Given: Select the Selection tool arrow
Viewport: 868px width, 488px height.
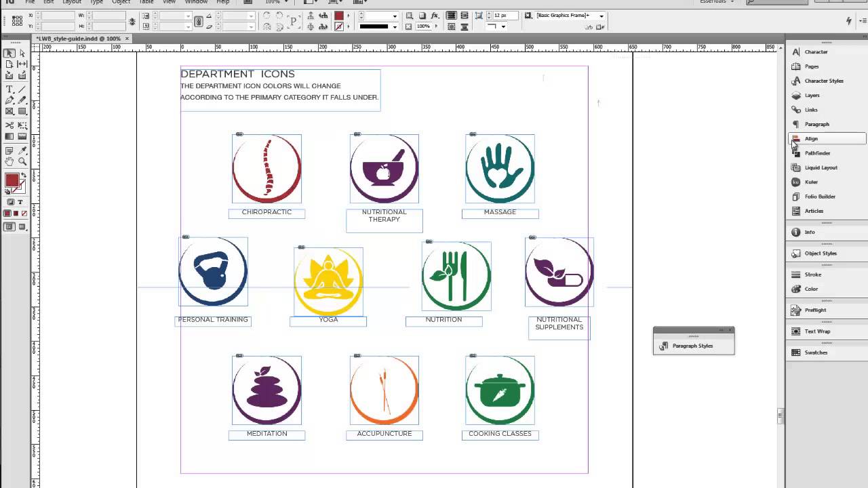Looking at the screenshot, I should click(x=9, y=53).
